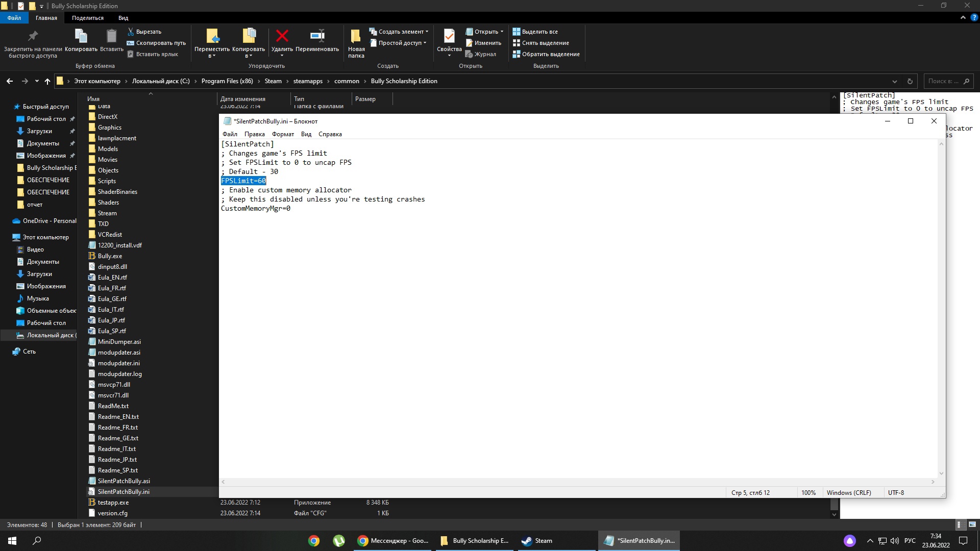This screenshot has height=551, width=980.
Task: Select dinput8.dll file
Action: point(112,267)
